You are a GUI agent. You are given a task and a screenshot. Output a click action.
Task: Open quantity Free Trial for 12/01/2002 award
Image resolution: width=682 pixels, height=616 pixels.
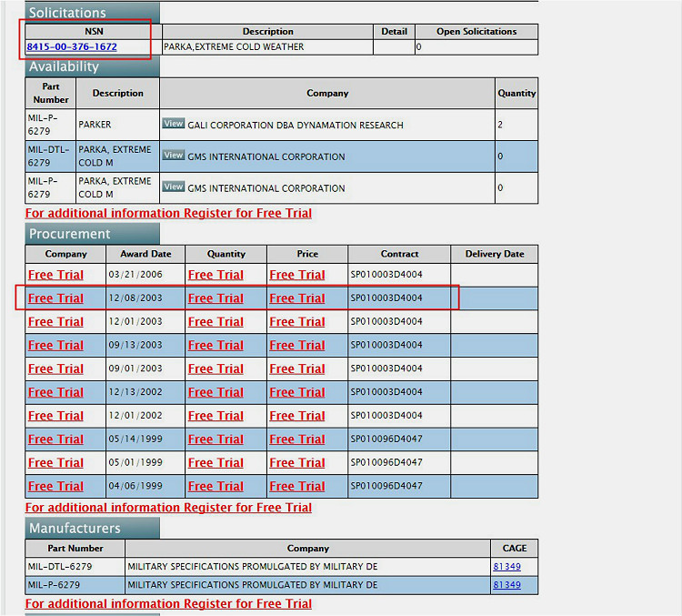(216, 416)
